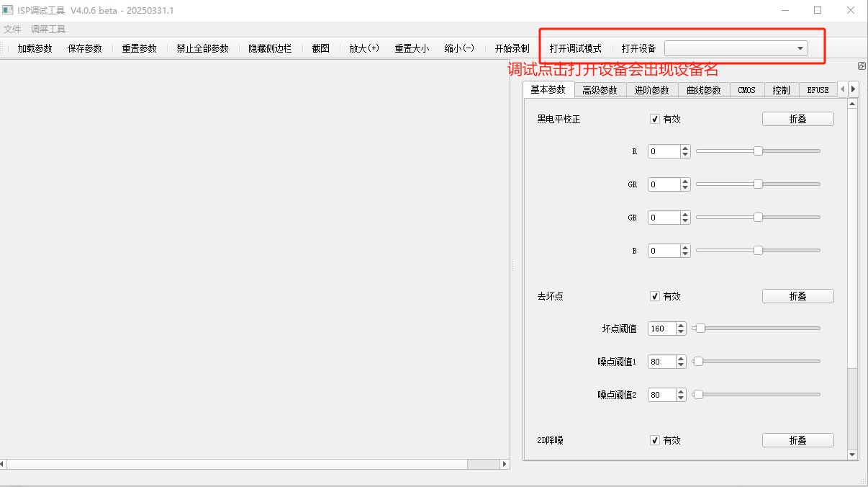Image resolution: width=868 pixels, height=487 pixels.
Task: Switch to the 进阶参数 tab
Action: [652, 90]
